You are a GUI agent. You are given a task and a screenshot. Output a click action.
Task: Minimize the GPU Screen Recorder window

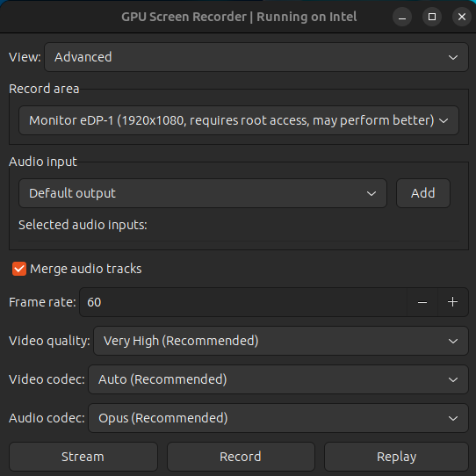click(x=402, y=17)
